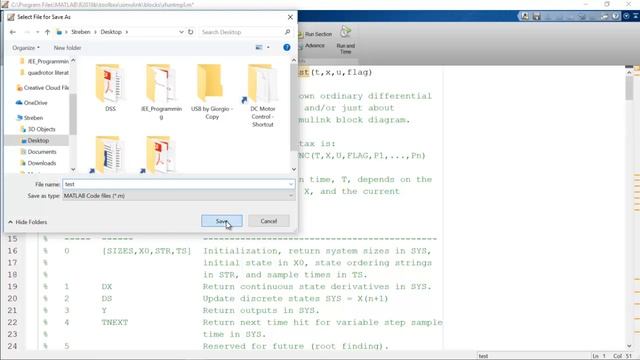
Task: Collapse the folder pane with Hide Folders
Action: click(x=28, y=222)
